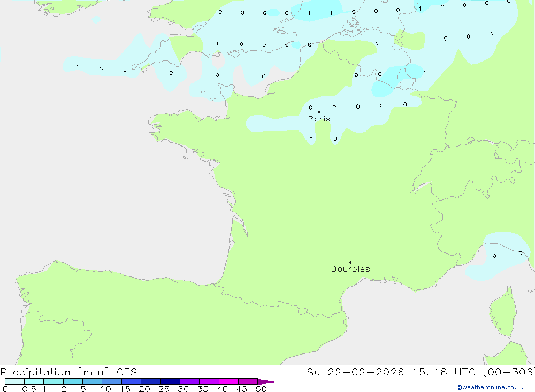
Task: Select the magenta 40 legend swatch
Action: coord(228,381)
